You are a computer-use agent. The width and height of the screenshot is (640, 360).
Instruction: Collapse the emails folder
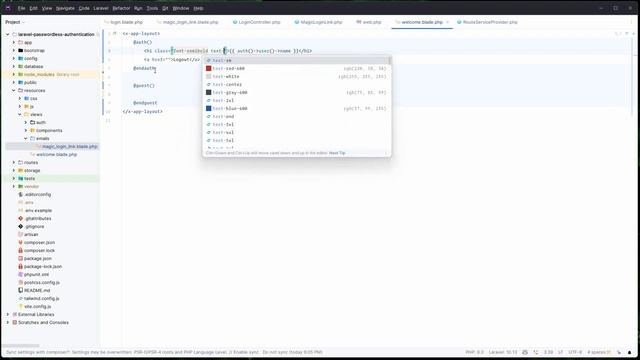point(26,138)
